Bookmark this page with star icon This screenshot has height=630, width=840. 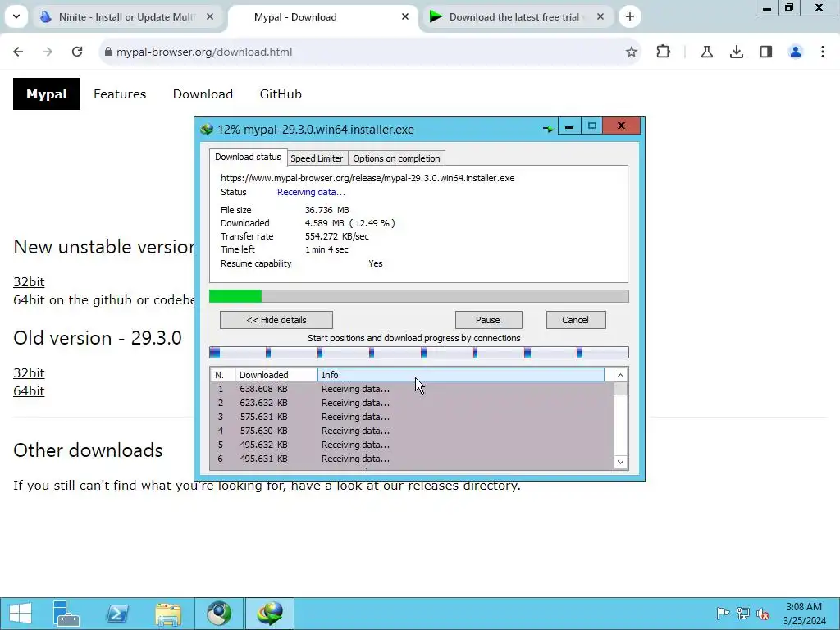(x=631, y=52)
